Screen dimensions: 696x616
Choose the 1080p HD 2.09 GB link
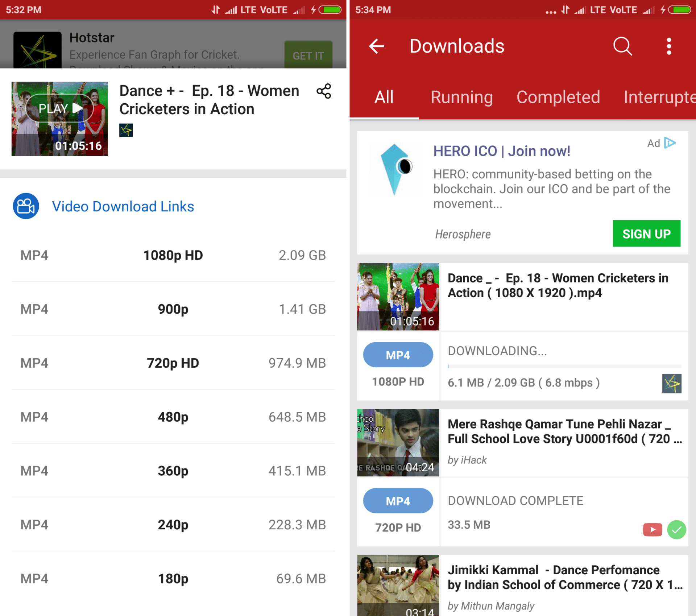tap(173, 255)
